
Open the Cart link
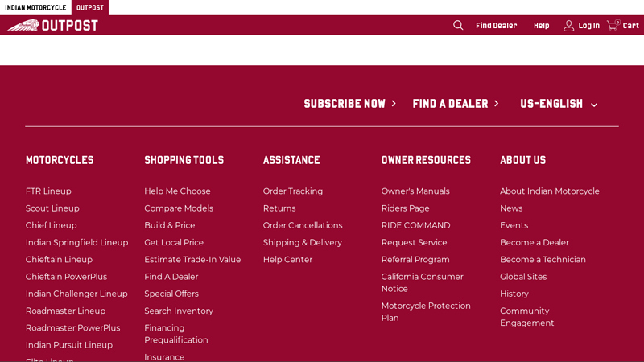630,26
